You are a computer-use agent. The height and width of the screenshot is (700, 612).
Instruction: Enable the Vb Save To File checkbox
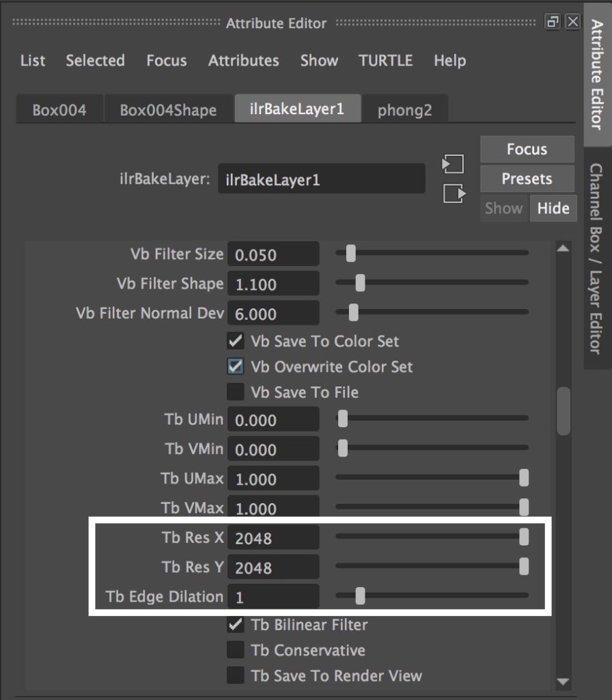point(235,392)
